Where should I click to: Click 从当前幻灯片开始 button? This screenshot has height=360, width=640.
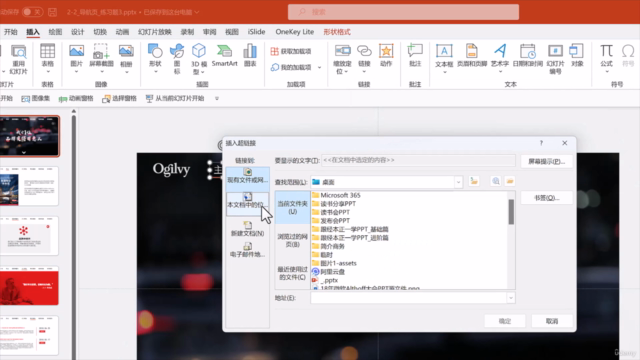click(175, 98)
